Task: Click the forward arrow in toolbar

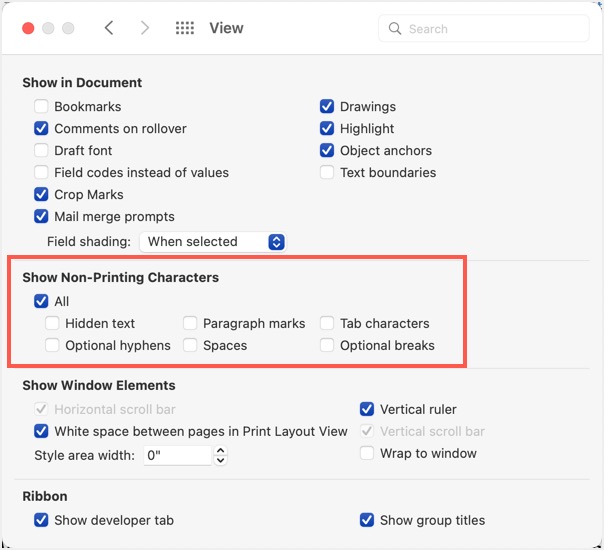Action: point(145,28)
